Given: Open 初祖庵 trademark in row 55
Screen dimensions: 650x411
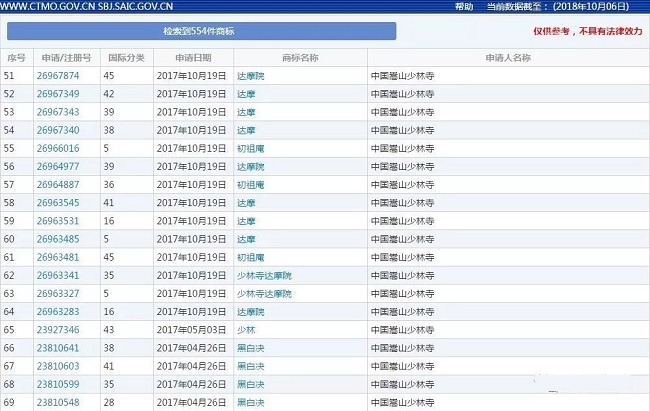Looking at the screenshot, I should click(x=250, y=147).
